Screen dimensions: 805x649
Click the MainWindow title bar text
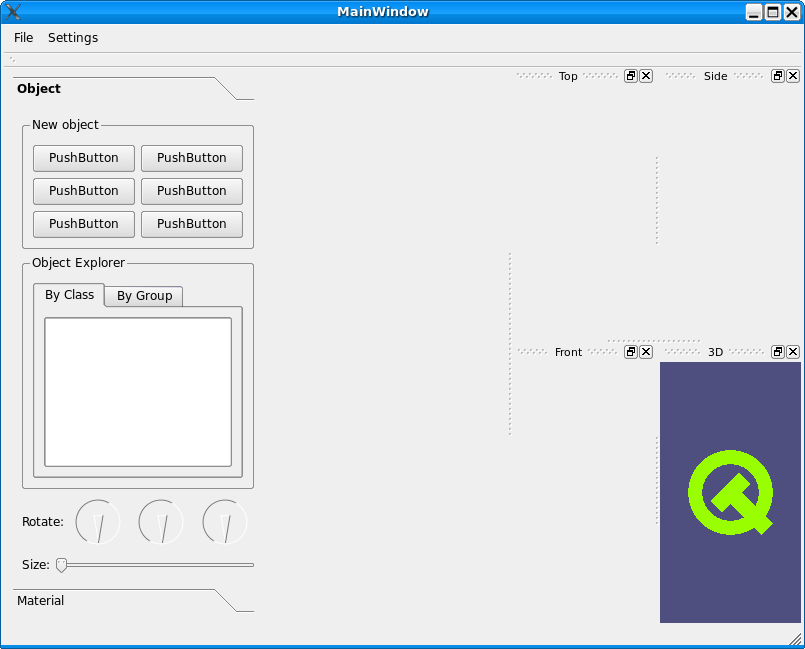[382, 12]
